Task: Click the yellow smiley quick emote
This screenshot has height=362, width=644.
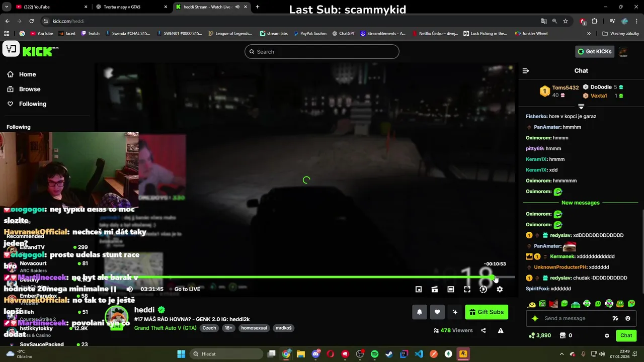Action: click(532, 304)
